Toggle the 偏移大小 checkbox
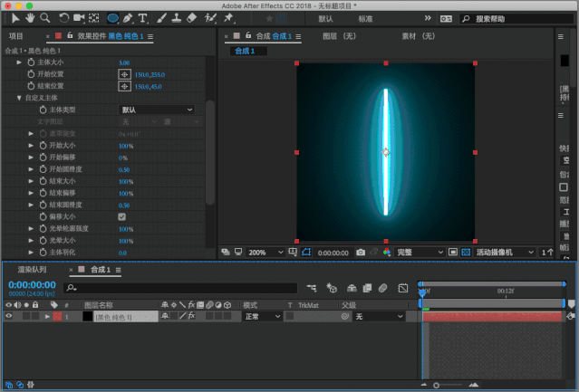 (122, 217)
